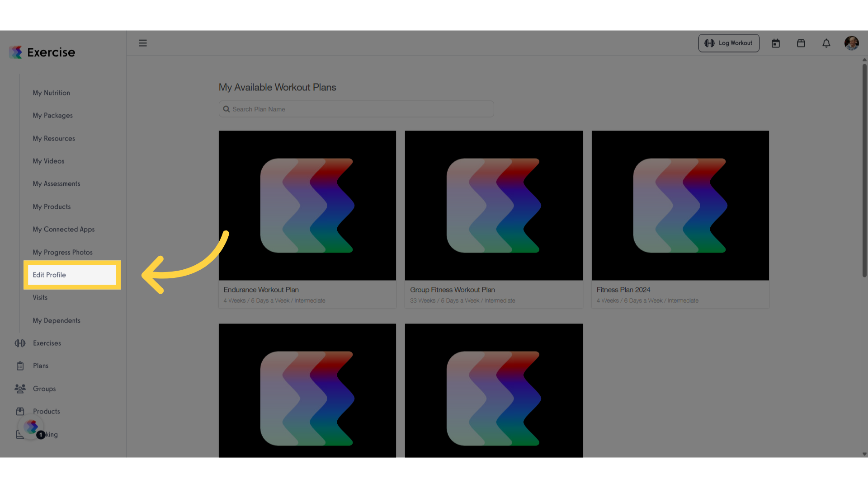Viewport: 868px width, 488px height.
Task: Go to Products section
Action: point(47,412)
